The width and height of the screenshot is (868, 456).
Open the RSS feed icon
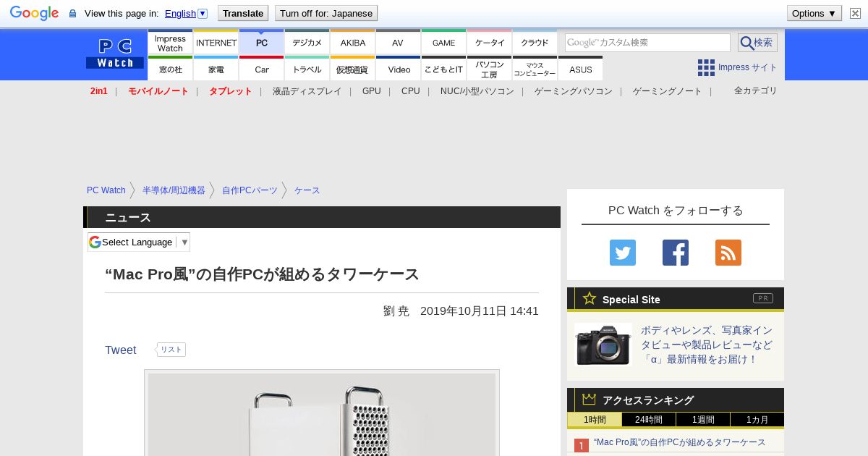pyautogui.click(x=728, y=253)
